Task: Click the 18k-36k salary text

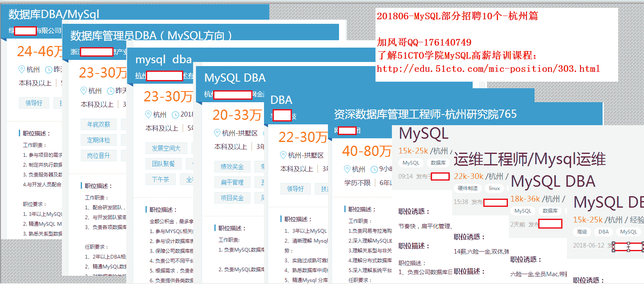Action: (525, 199)
